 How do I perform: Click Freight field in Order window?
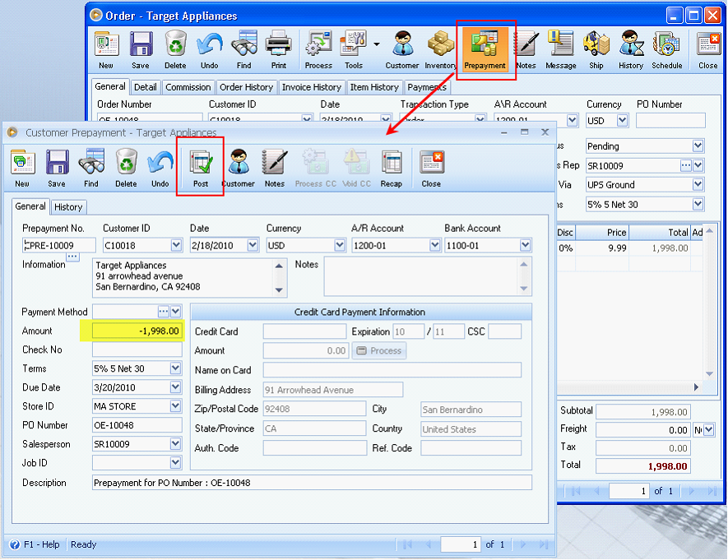click(x=643, y=429)
